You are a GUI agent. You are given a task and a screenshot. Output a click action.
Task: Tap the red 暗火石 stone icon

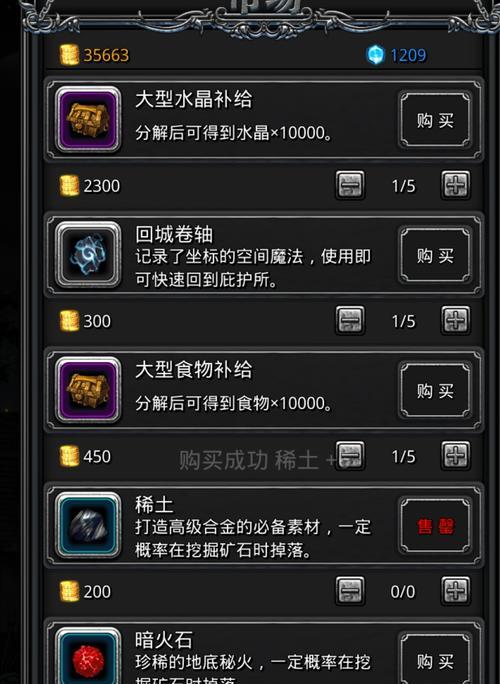pos(88,658)
